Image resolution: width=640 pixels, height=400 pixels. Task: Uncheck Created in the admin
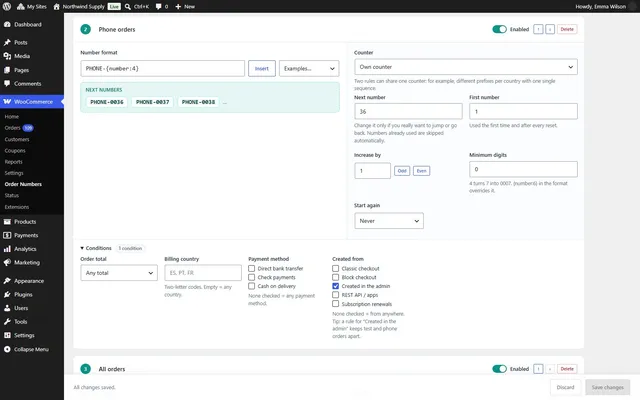point(336,286)
